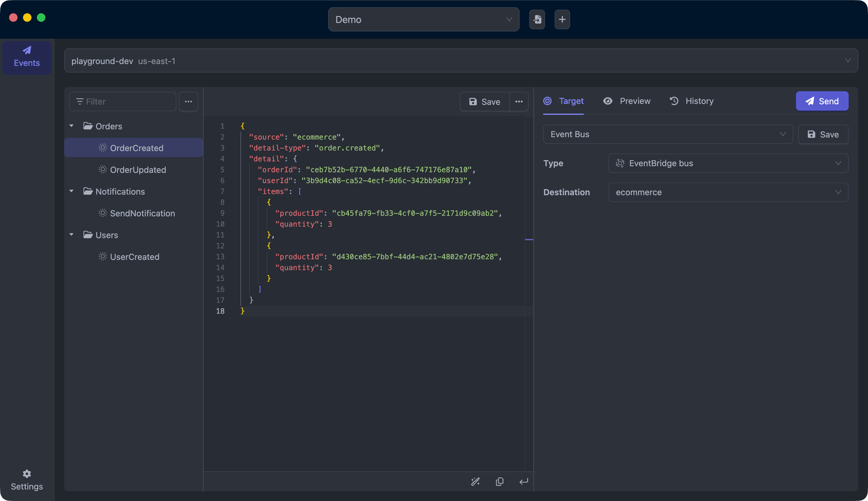Click quantity value 3 on line 10
This screenshot has width=868, height=501.
(329, 224)
